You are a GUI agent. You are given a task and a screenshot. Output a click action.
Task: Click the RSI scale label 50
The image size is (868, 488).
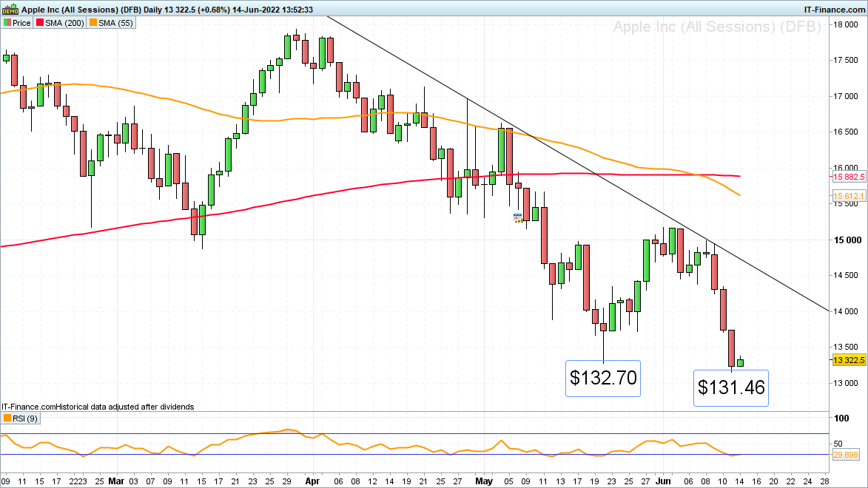click(838, 444)
